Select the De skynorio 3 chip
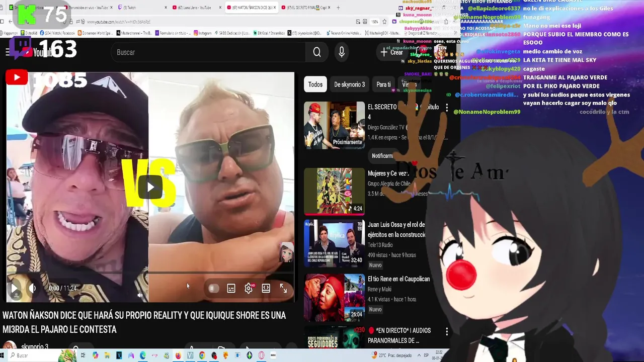644x362 pixels. [x=350, y=84]
